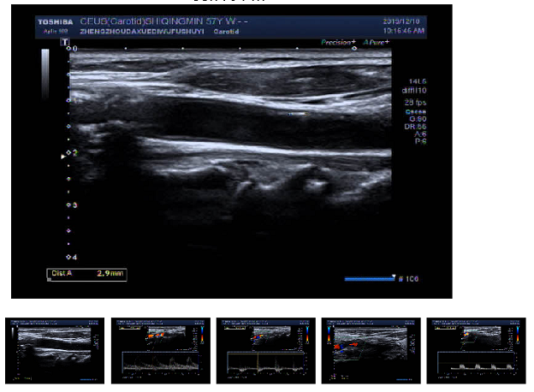Select the Precision+ indicator
This screenshot has height=392, width=534.
click(x=338, y=41)
